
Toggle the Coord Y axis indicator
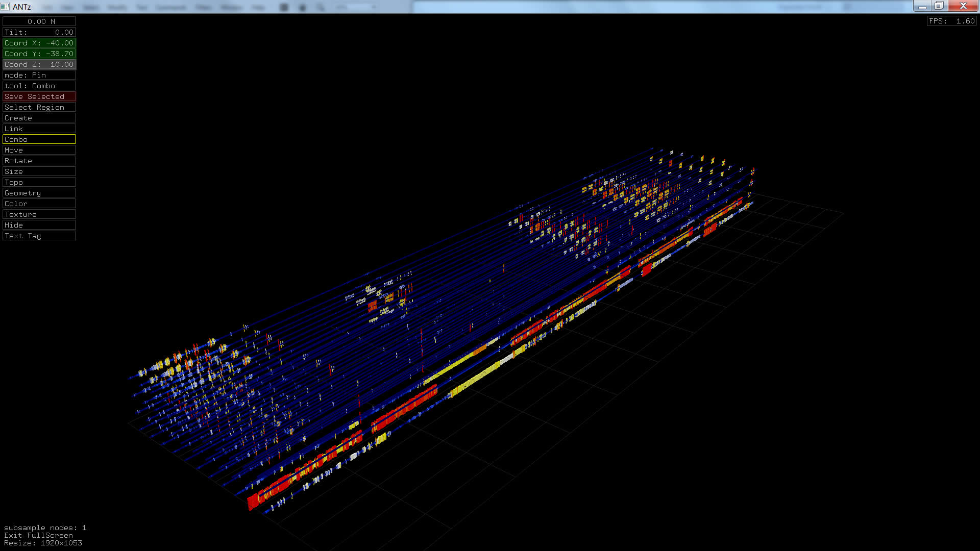[39, 54]
